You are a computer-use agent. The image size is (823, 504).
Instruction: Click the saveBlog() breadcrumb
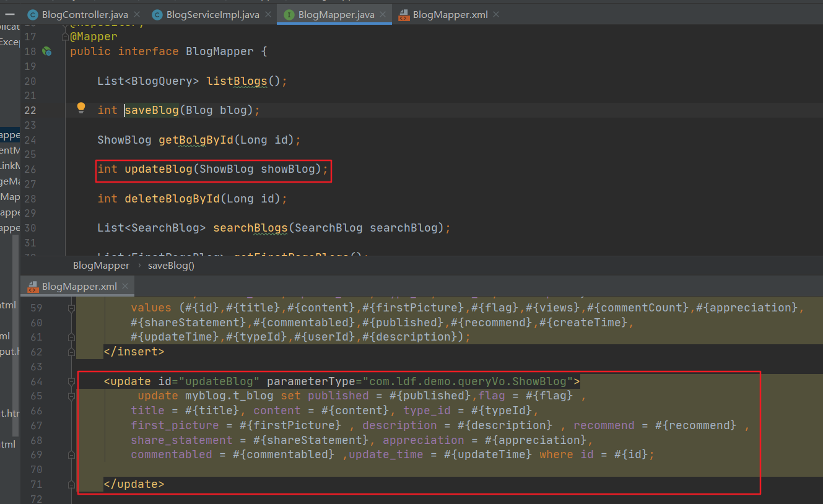point(171,266)
